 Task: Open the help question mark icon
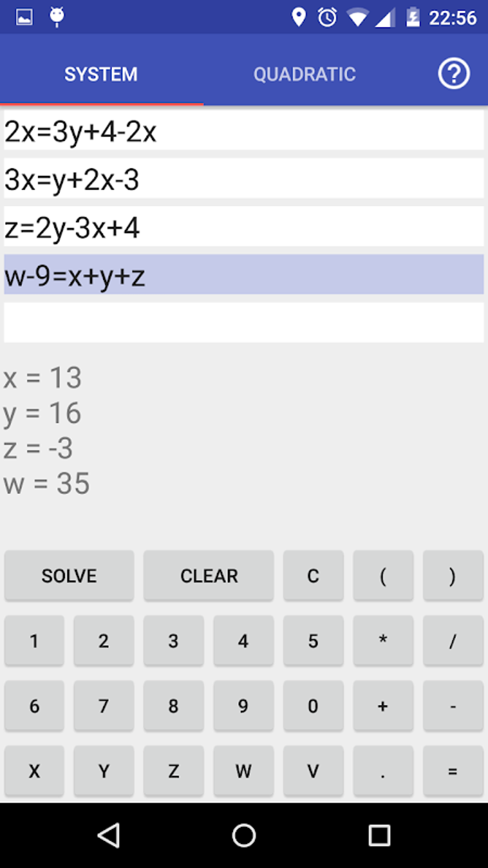tap(454, 74)
